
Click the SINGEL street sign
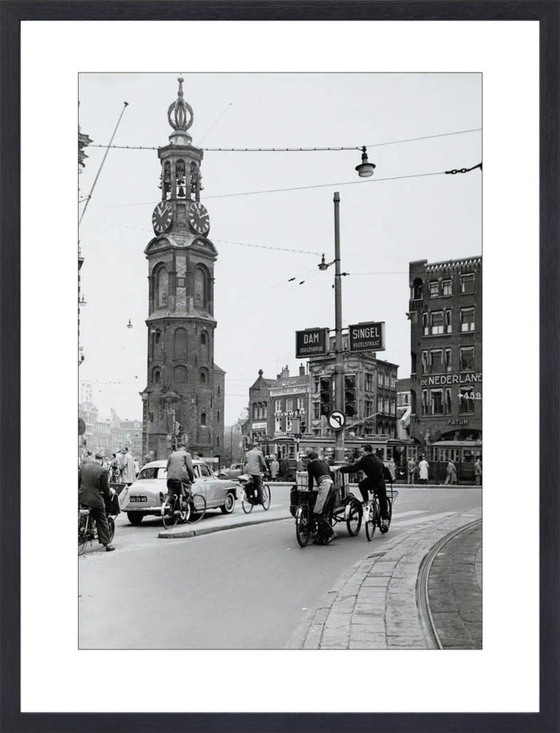tap(367, 336)
